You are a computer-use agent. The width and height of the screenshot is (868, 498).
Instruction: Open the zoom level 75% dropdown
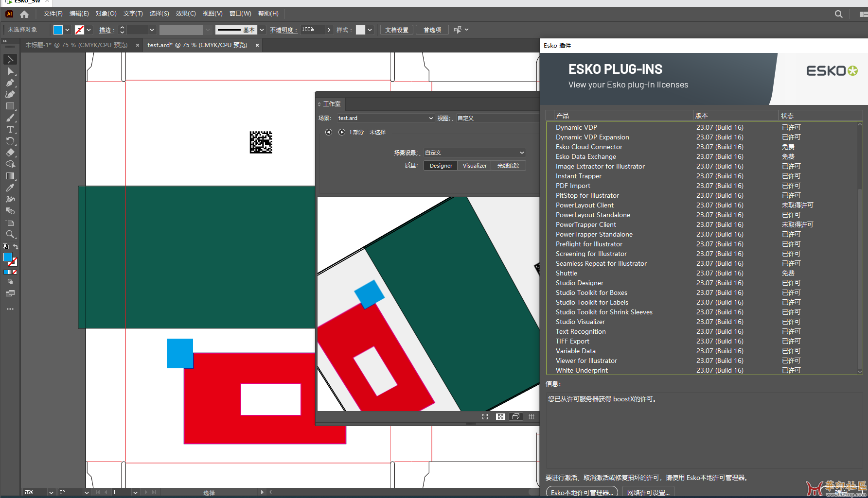pyautogui.click(x=51, y=492)
